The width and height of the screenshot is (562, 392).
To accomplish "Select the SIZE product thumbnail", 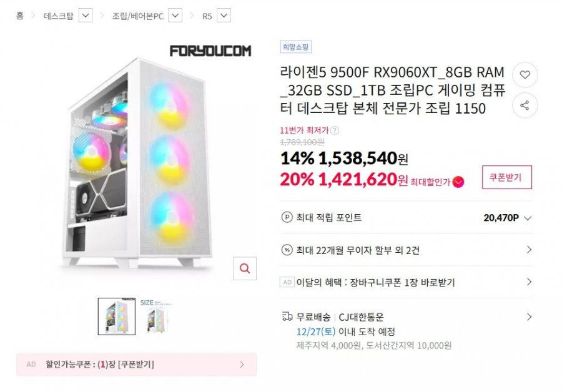I will coord(157,316).
